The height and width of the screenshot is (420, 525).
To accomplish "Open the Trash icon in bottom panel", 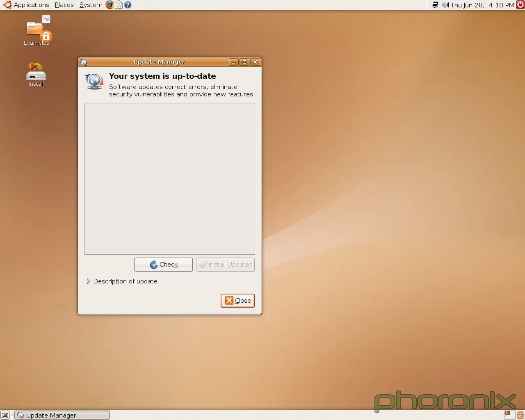I will click(x=520, y=415).
